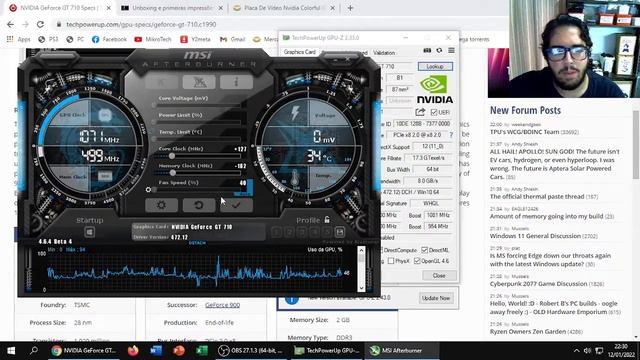This screenshot has height=360, width=640.
Task: Go back in browser history
Action: coord(10,24)
